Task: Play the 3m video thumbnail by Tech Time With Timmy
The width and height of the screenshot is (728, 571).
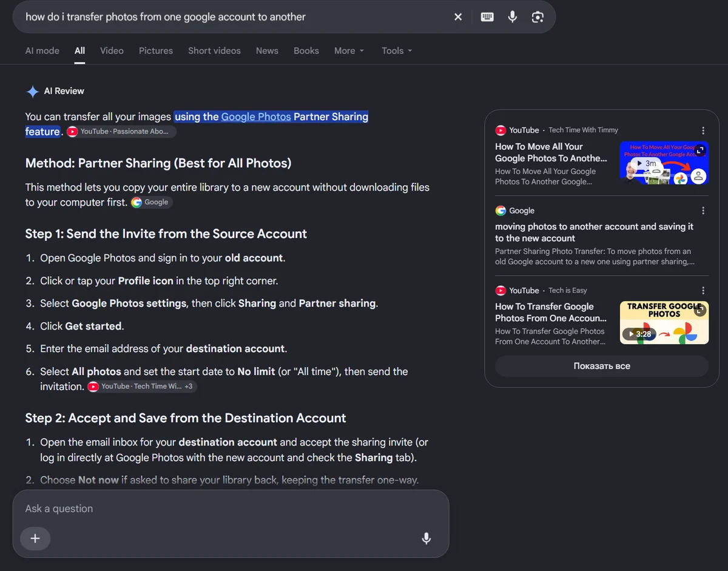Action: click(x=664, y=163)
